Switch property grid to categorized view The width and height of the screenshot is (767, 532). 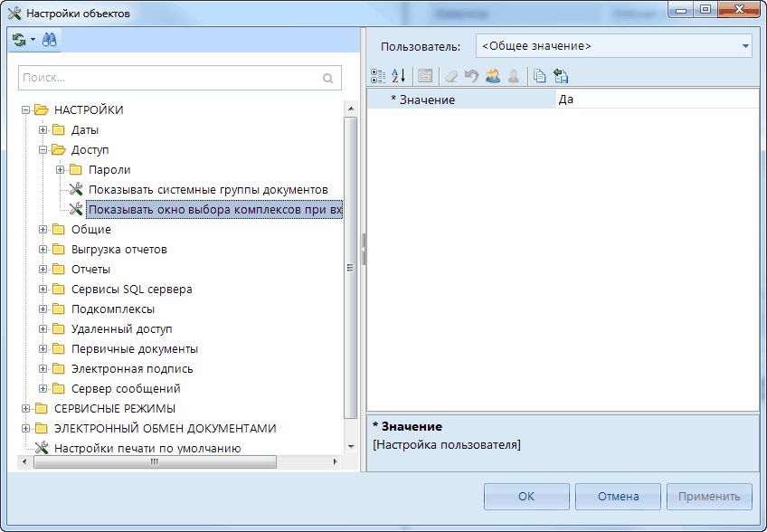(379, 76)
